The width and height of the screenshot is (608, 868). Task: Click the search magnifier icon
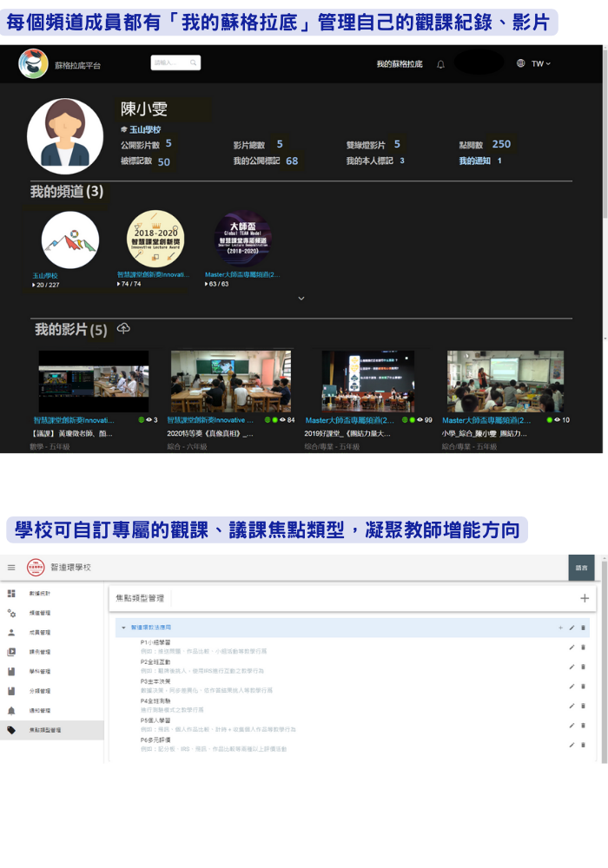click(193, 62)
